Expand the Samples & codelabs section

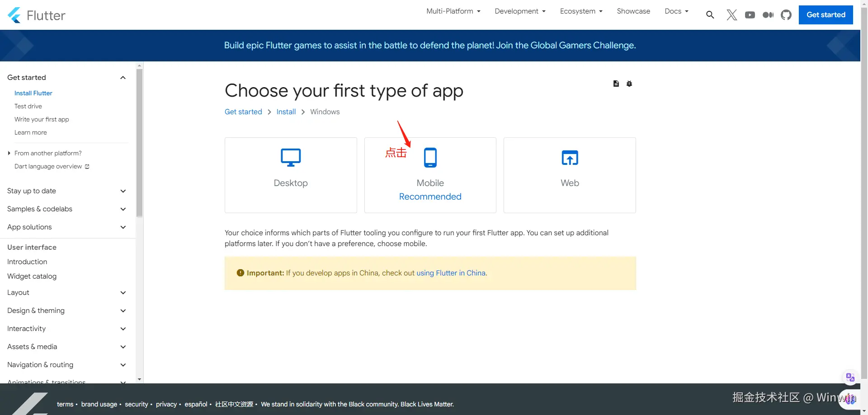pos(123,209)
